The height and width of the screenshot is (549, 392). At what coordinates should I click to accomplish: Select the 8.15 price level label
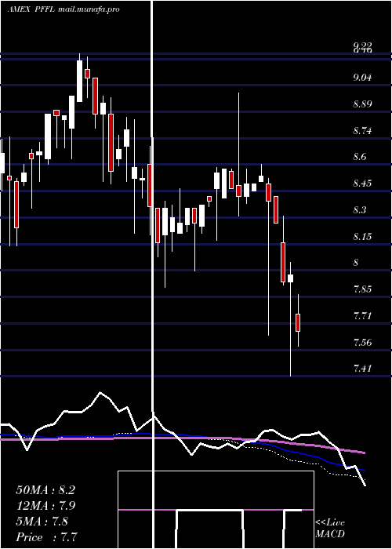click(x=362, y=236)
